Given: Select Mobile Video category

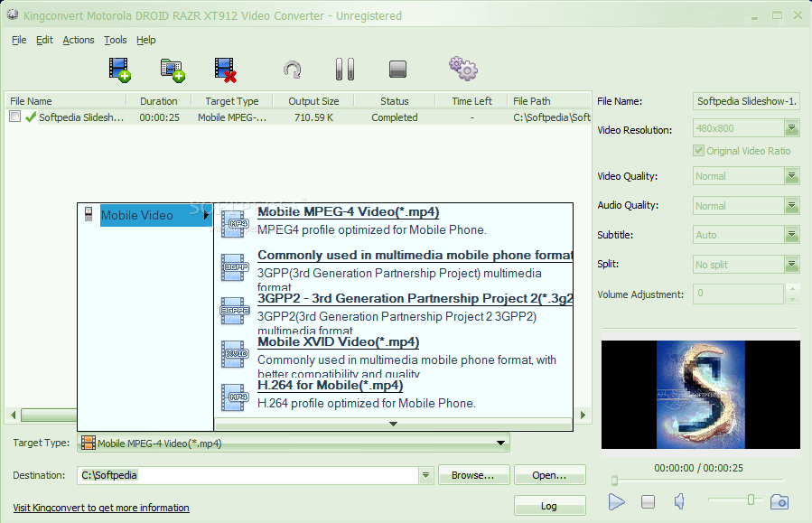Looking at the screenshot, I should (x=154, y=215).
